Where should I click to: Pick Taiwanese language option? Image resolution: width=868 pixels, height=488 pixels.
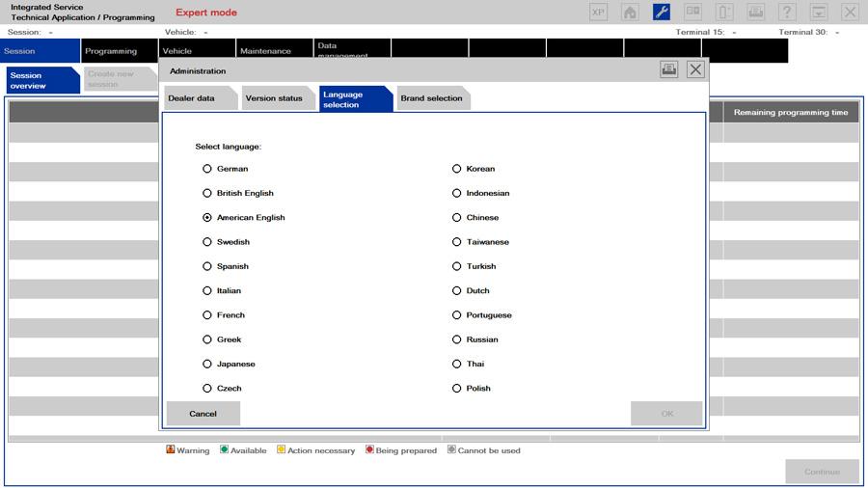pos(457,242)
